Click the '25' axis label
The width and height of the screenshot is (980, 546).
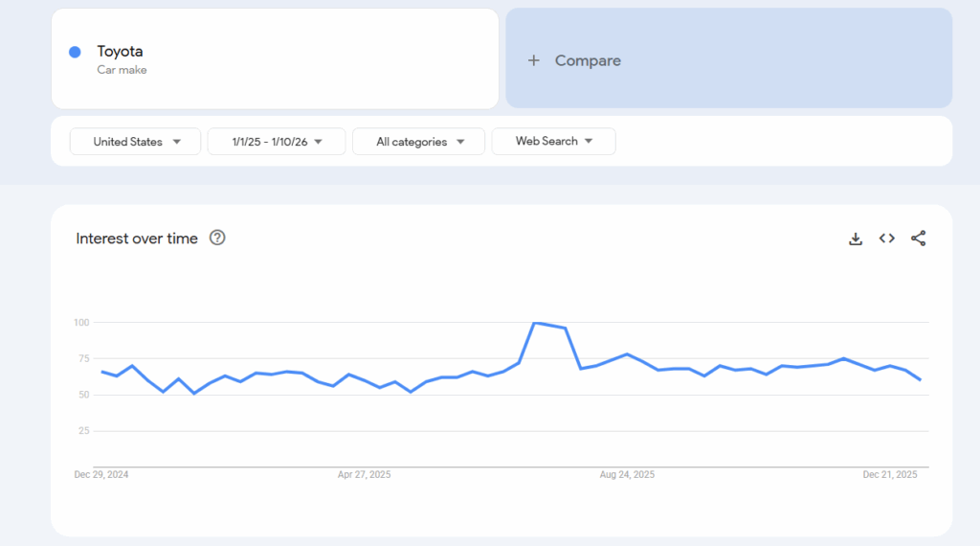84,431
